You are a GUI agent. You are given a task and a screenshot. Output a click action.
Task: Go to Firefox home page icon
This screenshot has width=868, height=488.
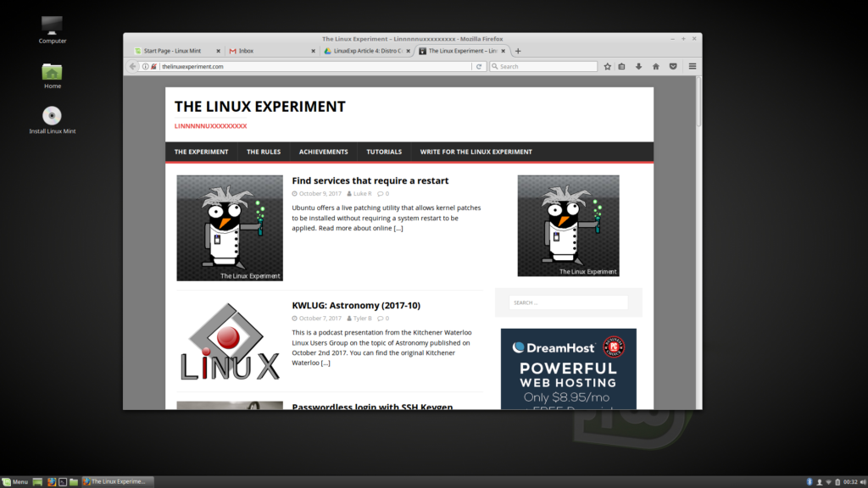pyautogui.click(x=655, y=66)
